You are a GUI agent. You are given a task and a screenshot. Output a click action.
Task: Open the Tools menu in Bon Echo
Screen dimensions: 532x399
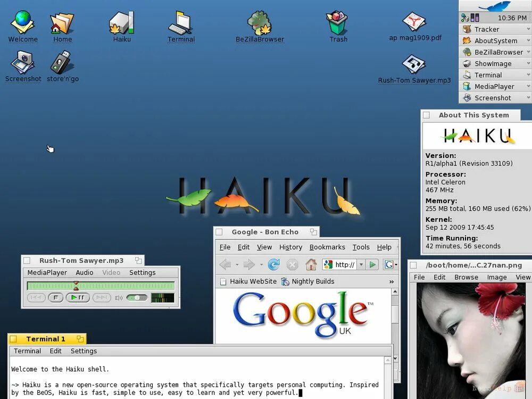click(x=361, y=247)
